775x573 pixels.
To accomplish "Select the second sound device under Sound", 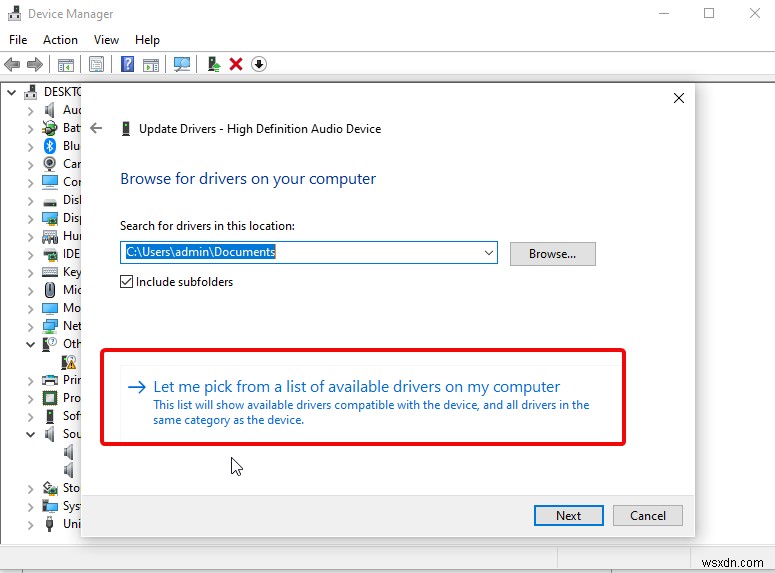I will point(69,470).
